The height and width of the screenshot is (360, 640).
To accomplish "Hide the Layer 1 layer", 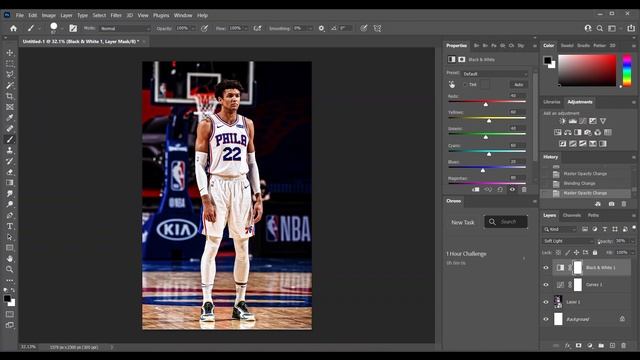I will (546, 302).
